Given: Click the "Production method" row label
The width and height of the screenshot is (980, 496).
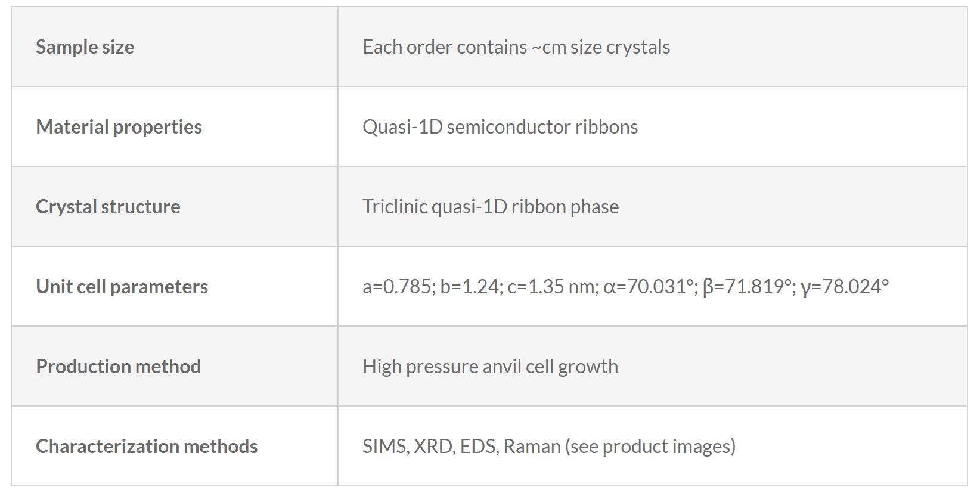Looking at the screenshot, I should pos(118,367).
